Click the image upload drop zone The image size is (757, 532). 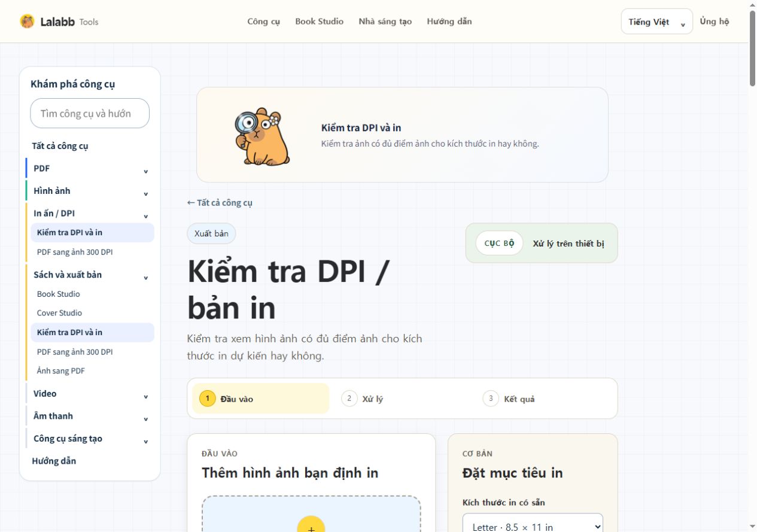click(311, 514)
